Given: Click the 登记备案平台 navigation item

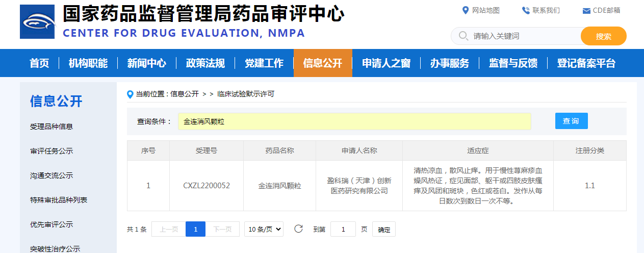Looking at the screenshot, I should tap(586, 63).
